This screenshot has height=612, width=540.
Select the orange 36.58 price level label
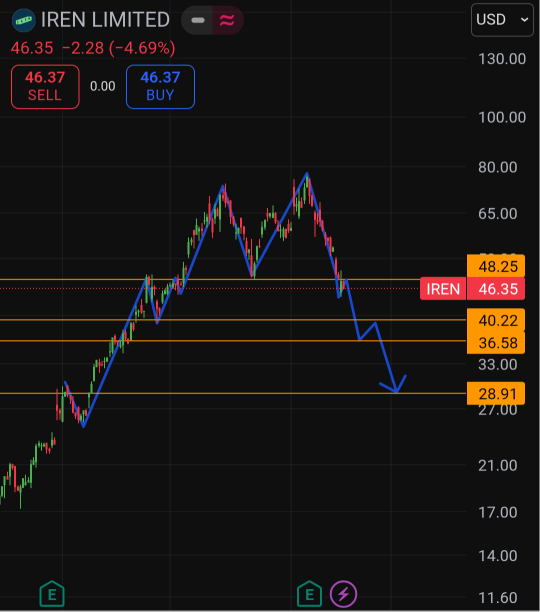click(496, 343)
